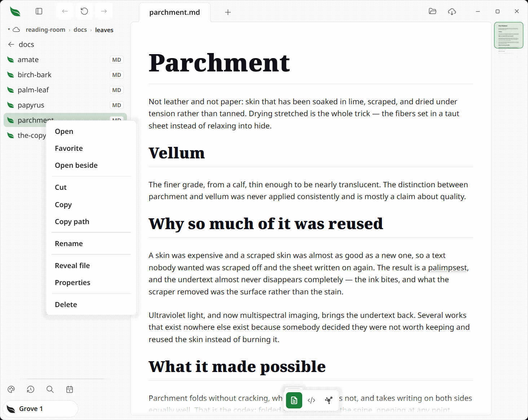This screenshot has height=420, width=528.
Task: Open the theme palette icon
Action: (x=11, y=389)
